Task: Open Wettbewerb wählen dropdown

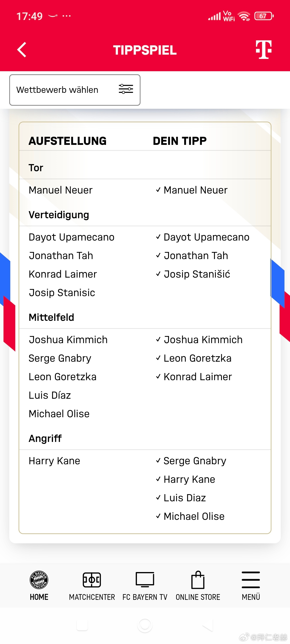Action: [75, 90]
